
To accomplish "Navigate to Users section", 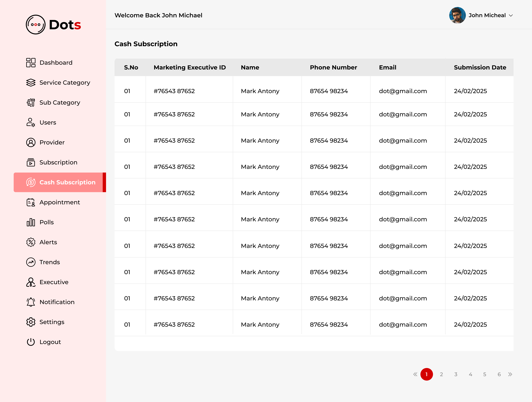I will [x=48, y=123].
